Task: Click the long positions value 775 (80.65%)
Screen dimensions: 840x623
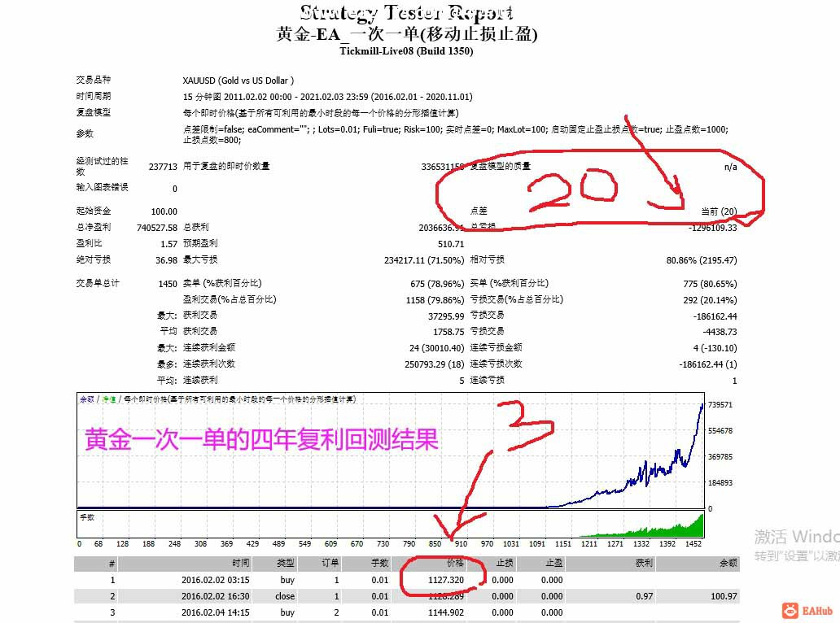Action: click(x=710, y=284)
